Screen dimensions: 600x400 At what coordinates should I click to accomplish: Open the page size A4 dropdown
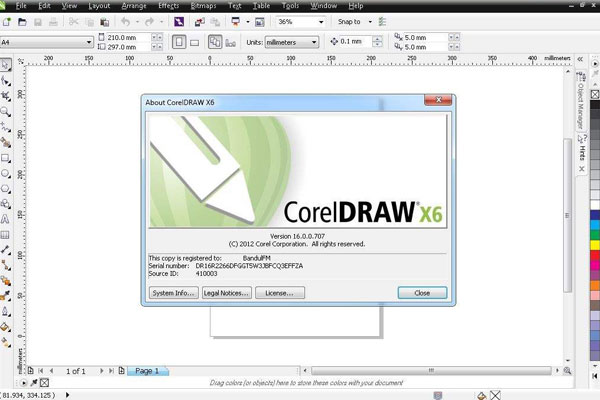click(x=89, y=42)
